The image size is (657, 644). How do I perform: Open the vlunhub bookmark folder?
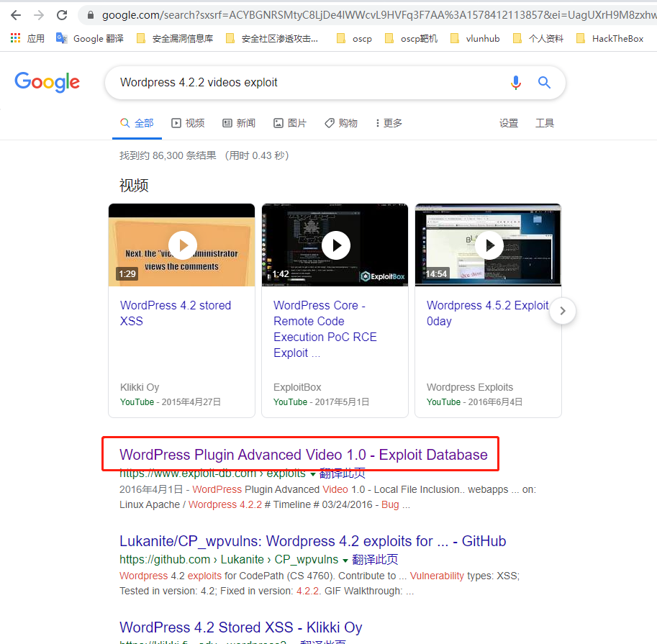pyautogui.click(x=475, y=39)
